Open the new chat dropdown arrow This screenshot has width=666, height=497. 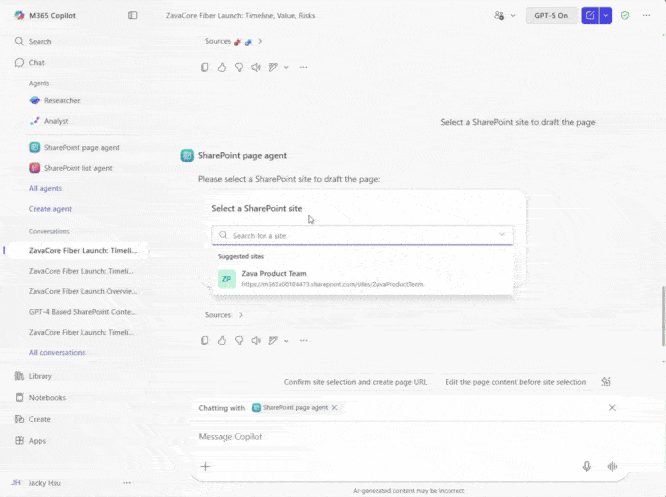(x=606, y=16)
